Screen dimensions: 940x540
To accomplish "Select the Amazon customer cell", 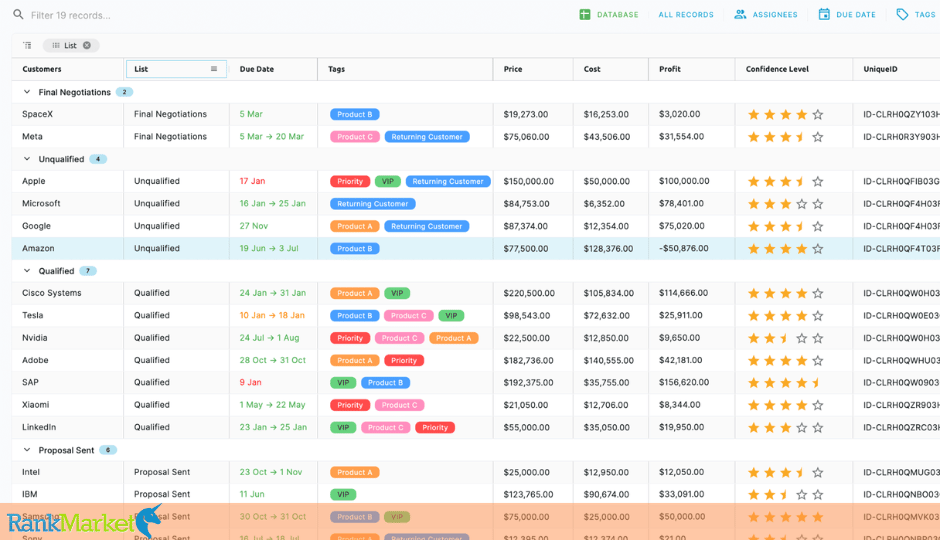I will tap(68, 248).
